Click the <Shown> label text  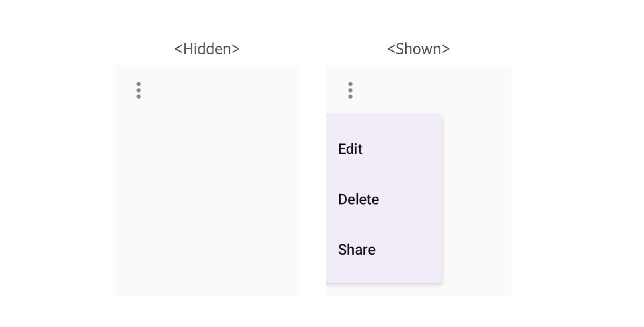(418, 49)
